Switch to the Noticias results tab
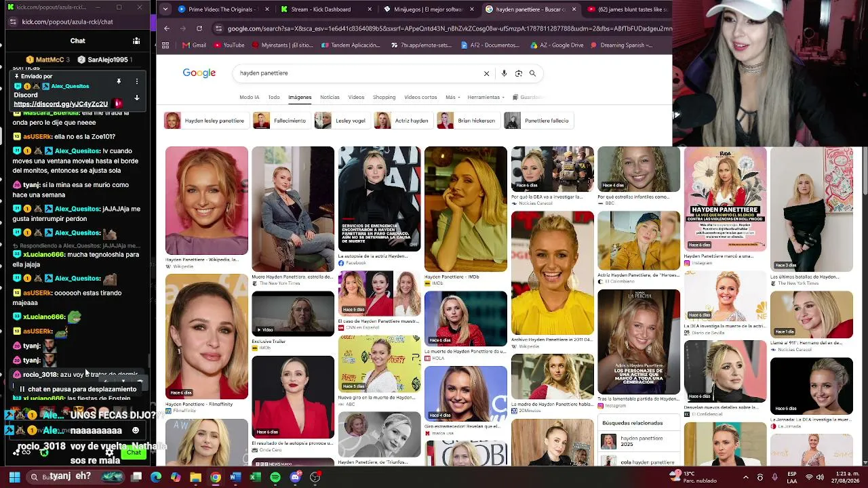The height and width of the screenshot is (488, 868). coord(330,98)
